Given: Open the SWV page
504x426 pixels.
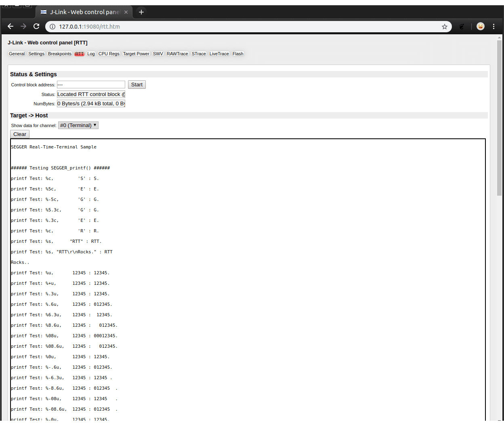Looking at the screenshot, I should 158,54.
